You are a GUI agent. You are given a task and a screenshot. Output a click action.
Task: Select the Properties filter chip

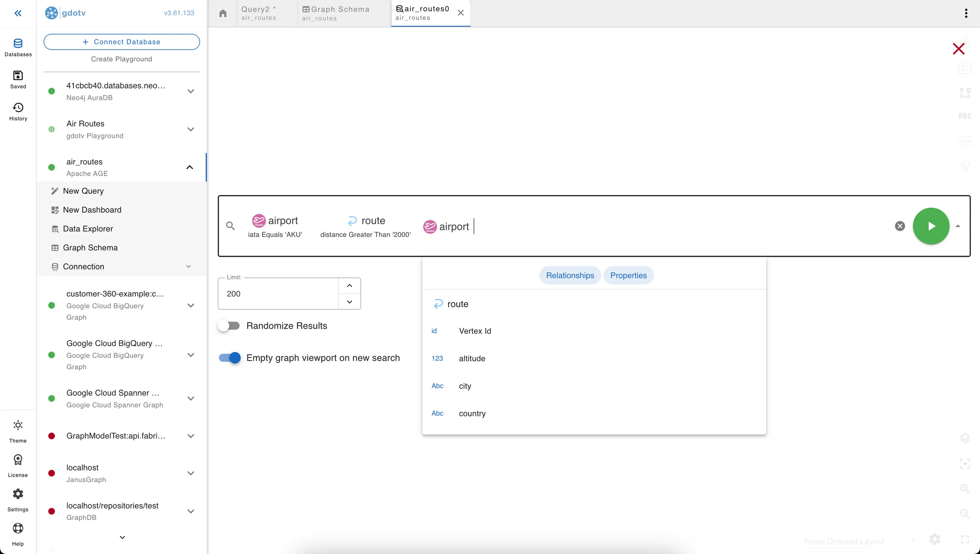(x=629, y=275)
